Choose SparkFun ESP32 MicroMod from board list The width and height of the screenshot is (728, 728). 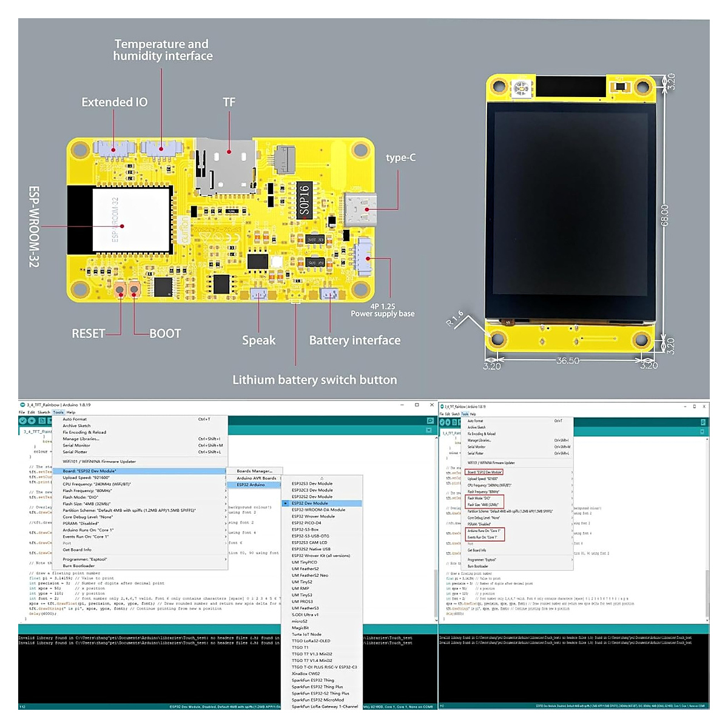pos(322,699)
